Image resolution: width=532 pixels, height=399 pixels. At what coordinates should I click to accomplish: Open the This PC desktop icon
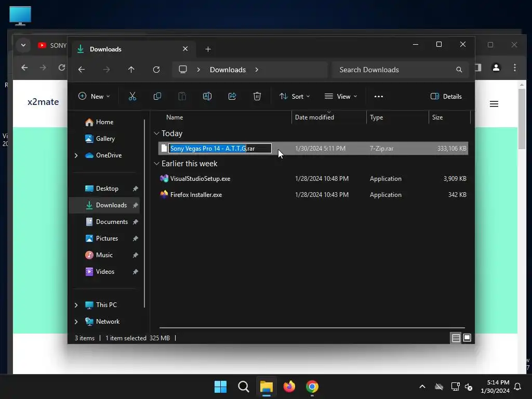20,16
